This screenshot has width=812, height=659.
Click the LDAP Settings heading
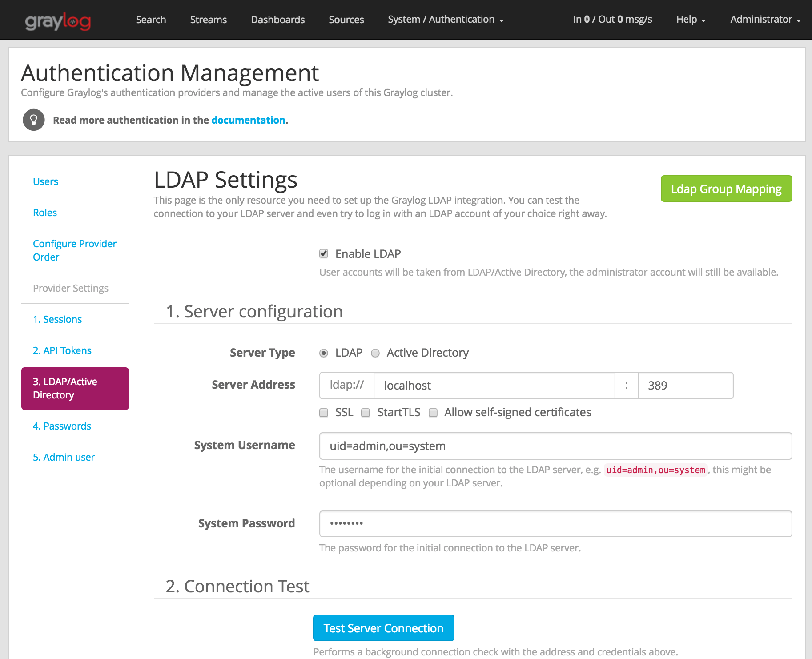[225, 180]
